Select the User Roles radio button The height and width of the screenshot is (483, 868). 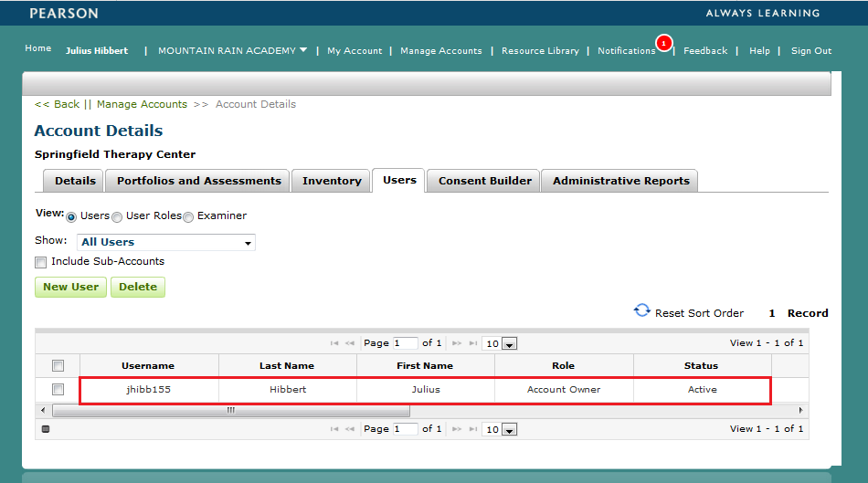117,217
